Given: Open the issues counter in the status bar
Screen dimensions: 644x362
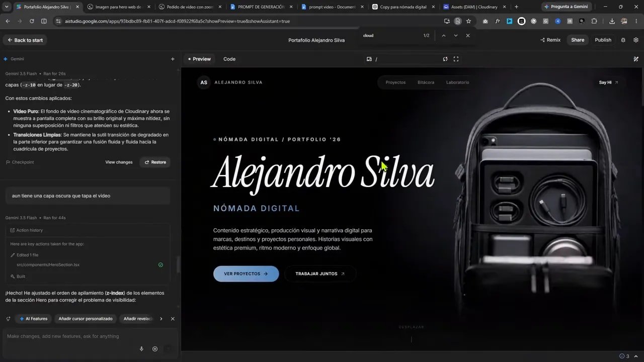Looking at the screenshot, I should (624, 356).
